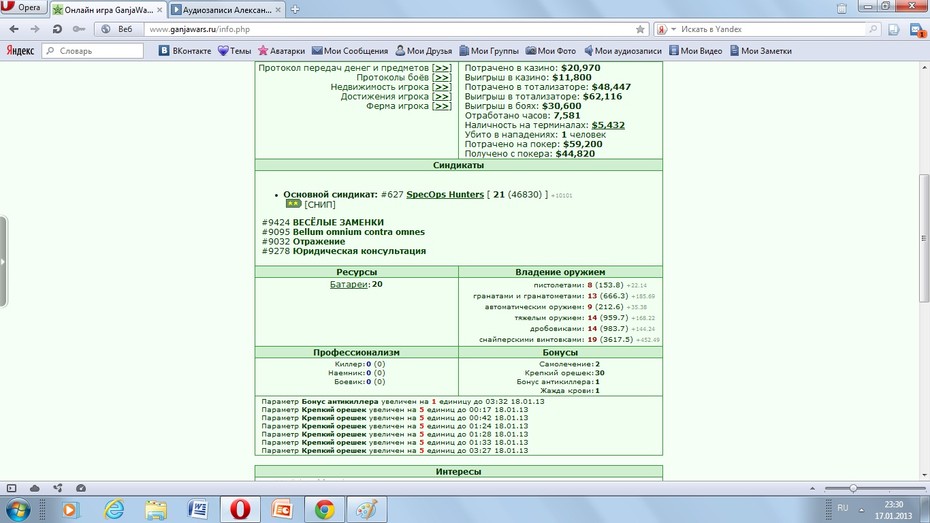Click the $5,432 terminals cash link
This screenshot has width=930, height=523.
pos(608,125)
